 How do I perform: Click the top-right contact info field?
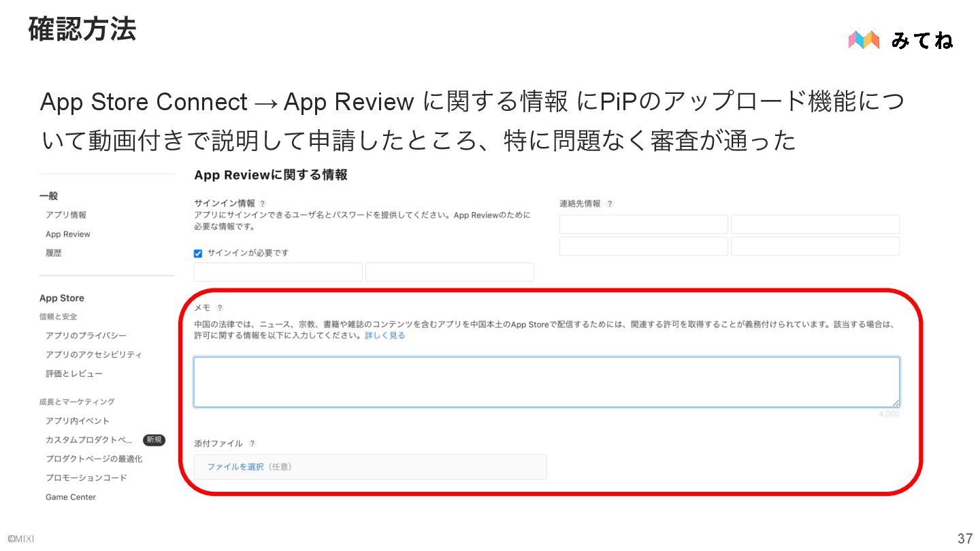(x=815, y=224)
